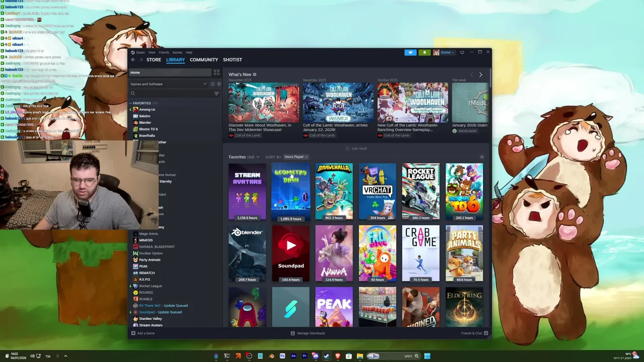Open Party Animals game card
The height and width of the screenshot is (362, 644).
[x=464, y=253]
